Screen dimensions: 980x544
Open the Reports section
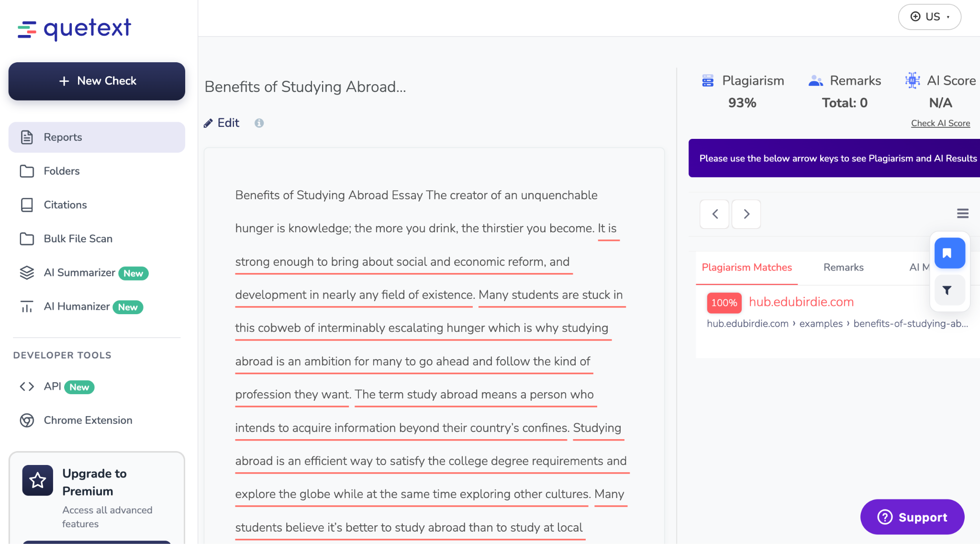[97, 137]
